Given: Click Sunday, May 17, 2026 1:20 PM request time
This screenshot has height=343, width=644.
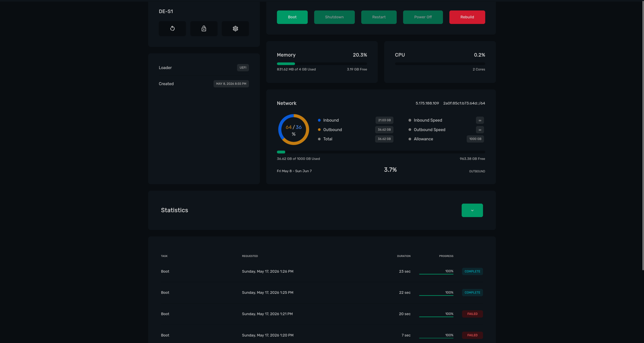Looking at the screenshot, I should click(x=267, y=335).
